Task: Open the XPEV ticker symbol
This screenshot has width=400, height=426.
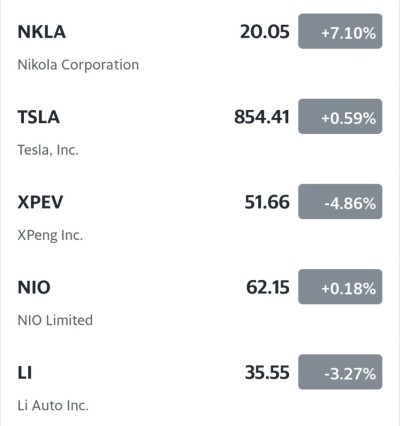Action: point(40,202)
